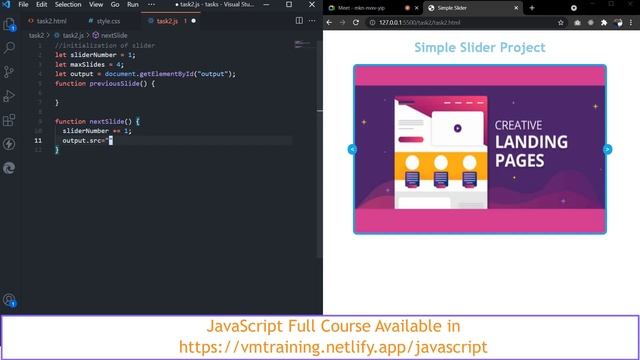
Task: Click the browser address bar URL
Action: (x=420, y=22)
